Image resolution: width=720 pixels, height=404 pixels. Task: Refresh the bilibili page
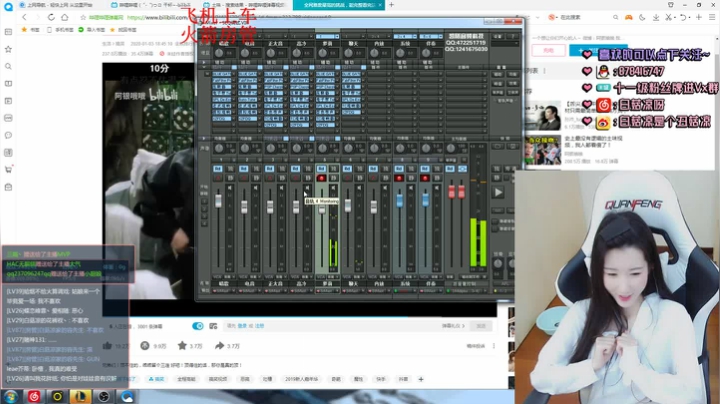click(x=51, y=17)
